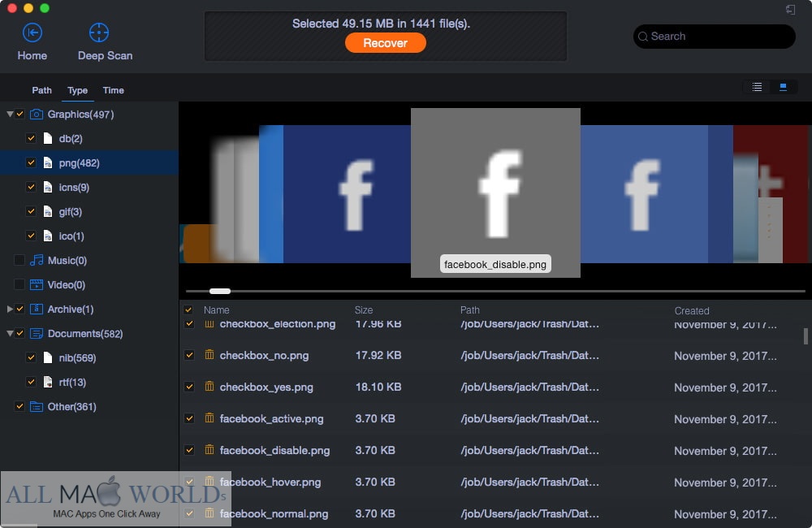Click the rtf file type icon
Screen dimensions: 812x528
48,382
